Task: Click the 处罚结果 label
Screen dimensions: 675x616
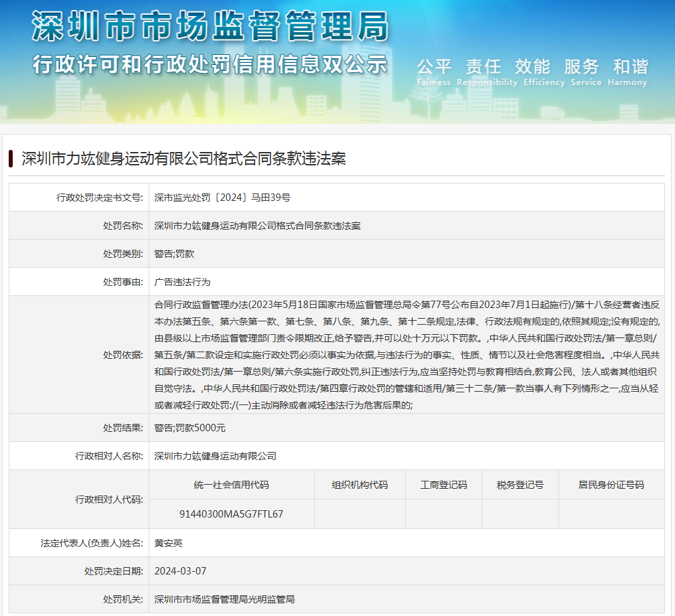Action: (x=123, y=428)
